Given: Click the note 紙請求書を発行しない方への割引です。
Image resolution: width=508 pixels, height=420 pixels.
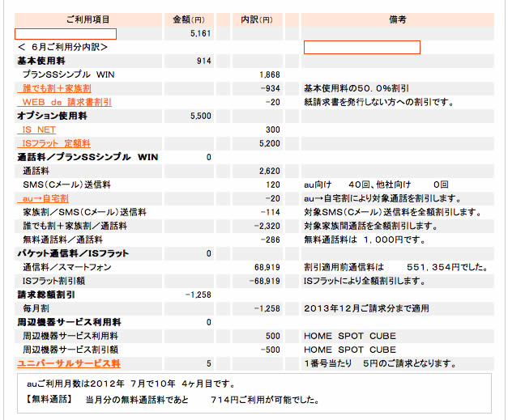Looking at the screenshot, I should tap(379, 102).
